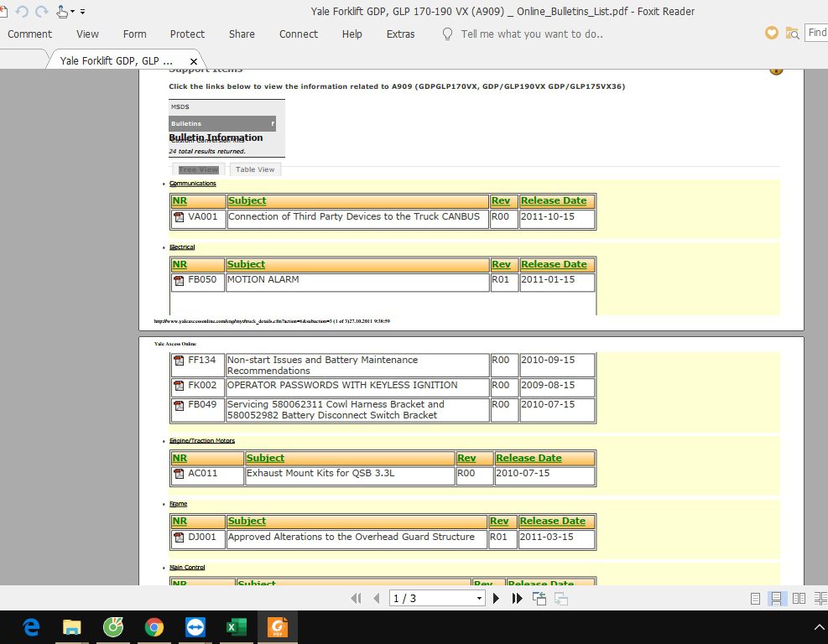Go to next page button
828x644 pixels.
pyautogui.click(x=496, y=598)
